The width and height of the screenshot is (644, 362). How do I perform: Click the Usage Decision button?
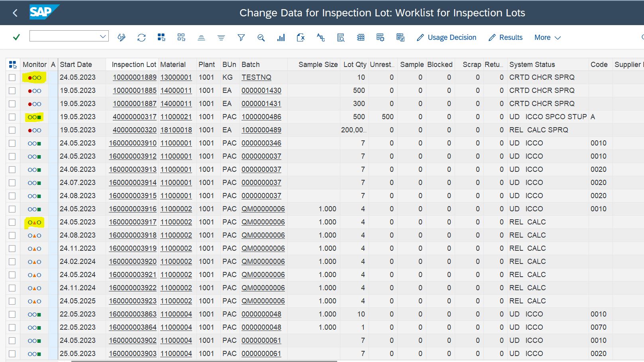click(446, 37)
